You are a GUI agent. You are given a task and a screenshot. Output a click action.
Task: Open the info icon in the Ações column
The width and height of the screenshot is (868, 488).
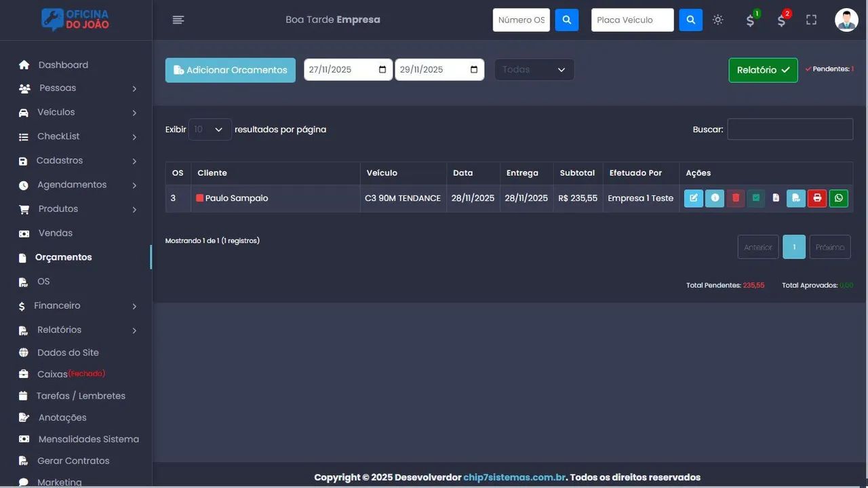[x=715, y=198]
